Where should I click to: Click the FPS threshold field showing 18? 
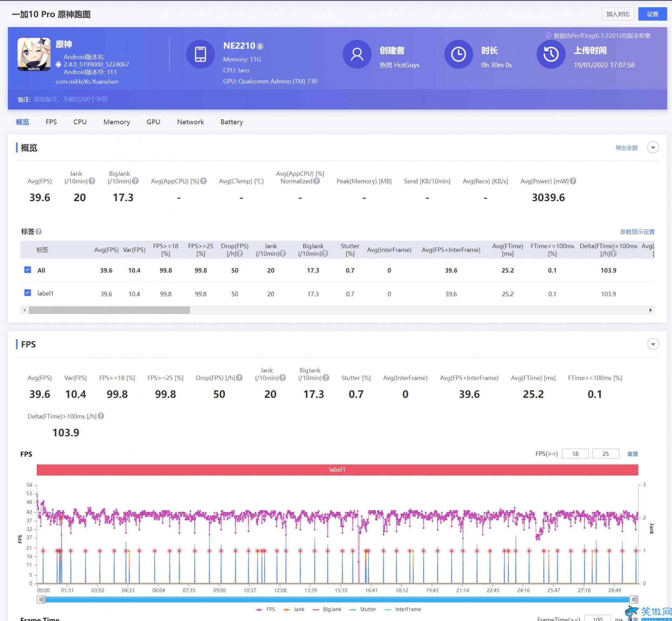coord(575,454)
